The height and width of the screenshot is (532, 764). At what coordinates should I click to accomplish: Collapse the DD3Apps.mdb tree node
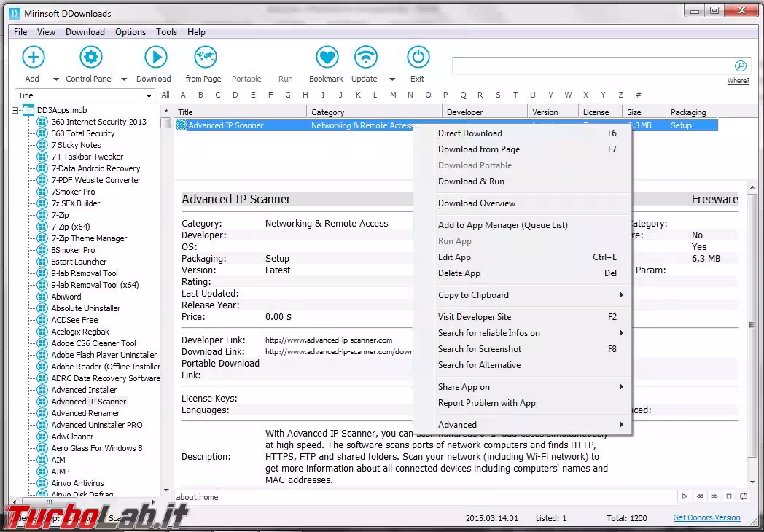click(x=15, y=110)
